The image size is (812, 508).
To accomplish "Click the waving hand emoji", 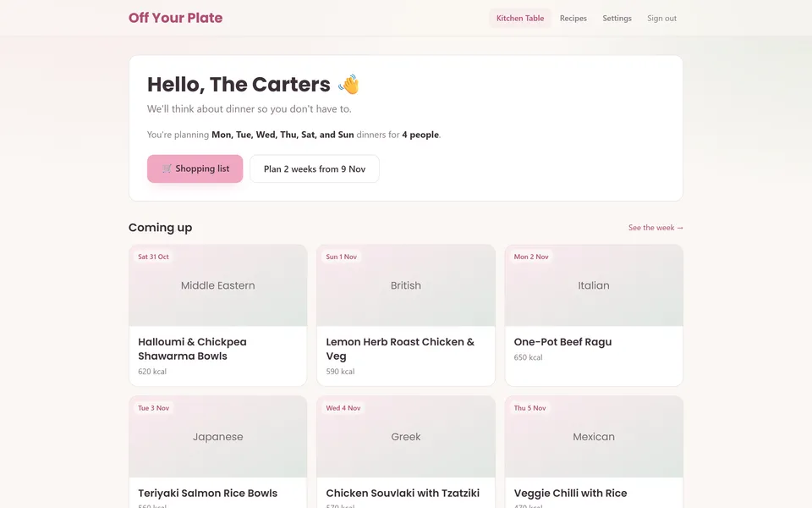I will click(349, 85).
